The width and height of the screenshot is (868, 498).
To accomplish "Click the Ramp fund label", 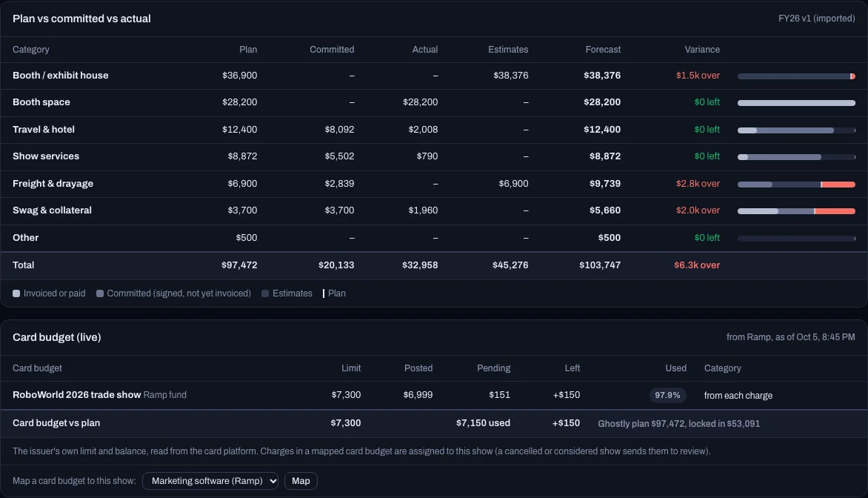I will pos(165,395).
